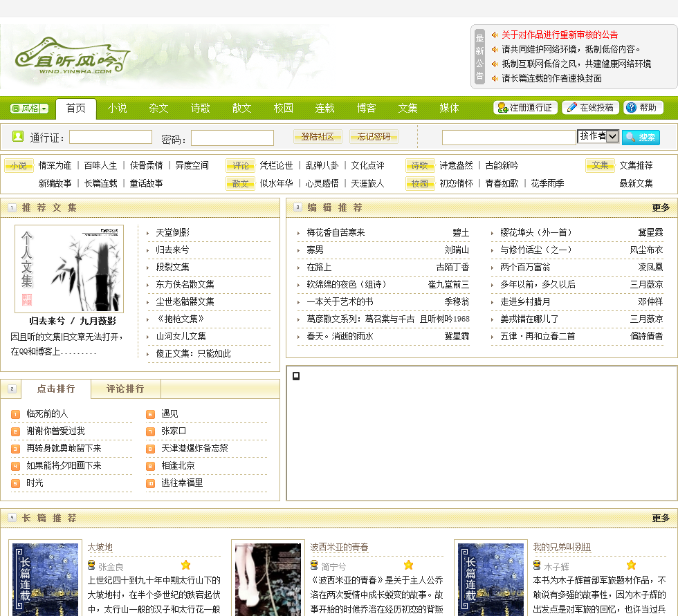Open the 帮助 help button
The image size is (678, 616).
(x=643, y=108)
